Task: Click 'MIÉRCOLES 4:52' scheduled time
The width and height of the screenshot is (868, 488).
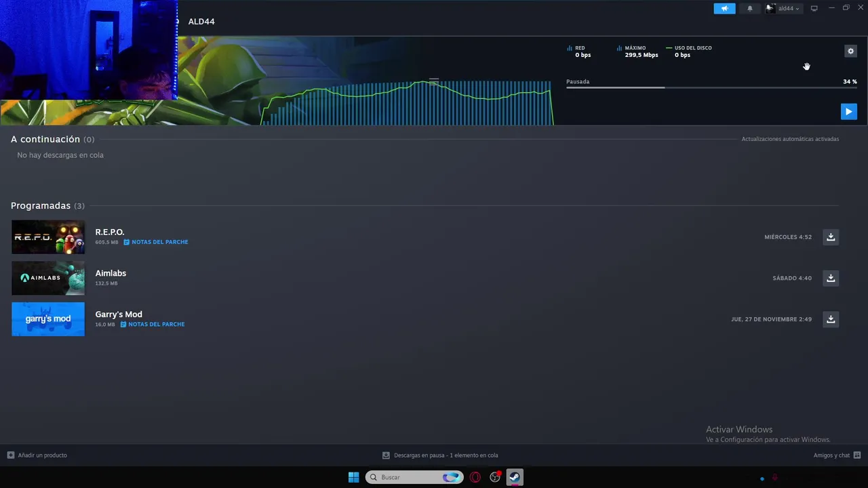Action: [788, 237]
